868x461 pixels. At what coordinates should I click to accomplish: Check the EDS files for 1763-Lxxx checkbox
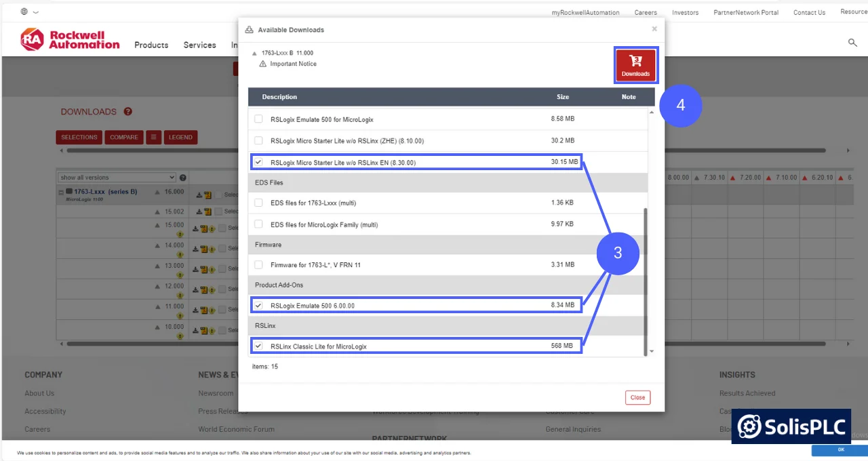(x=258, y=203)
